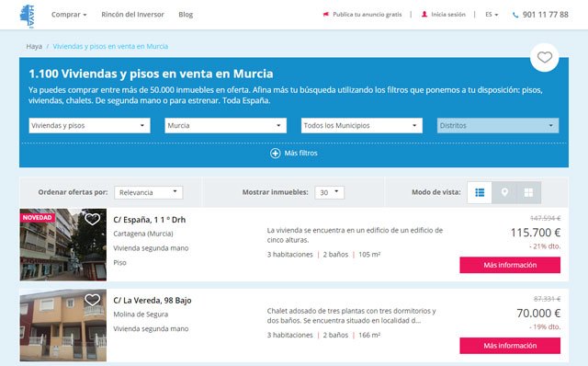
Task: Click title C/ España, 1 1 º Drh
Action: [x=150, y=220]
